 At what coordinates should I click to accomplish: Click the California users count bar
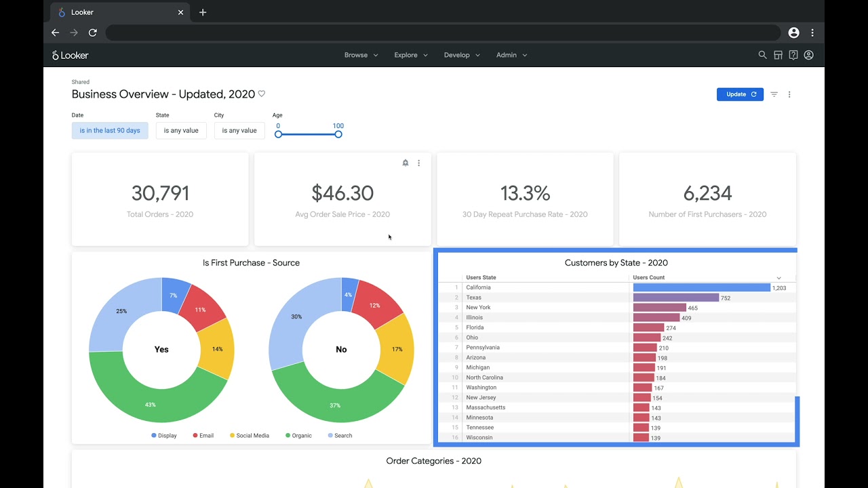[702, 287]
